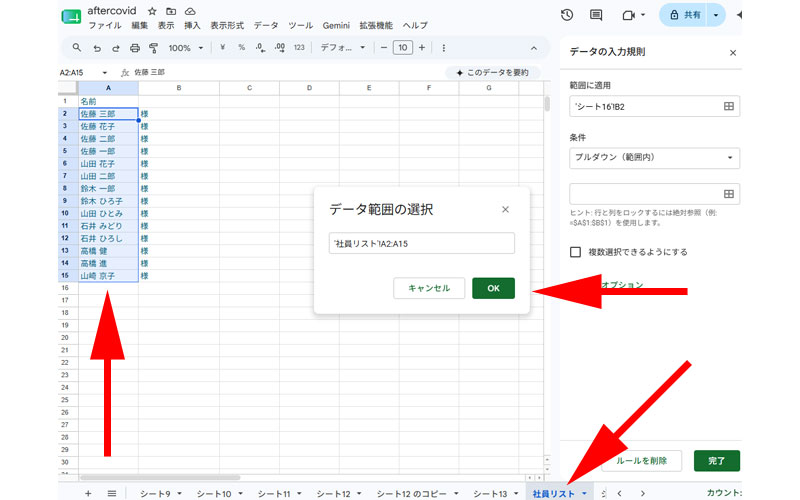Click grid icon in the empty range field
The image size is (800, 500).
pos(729,194)
